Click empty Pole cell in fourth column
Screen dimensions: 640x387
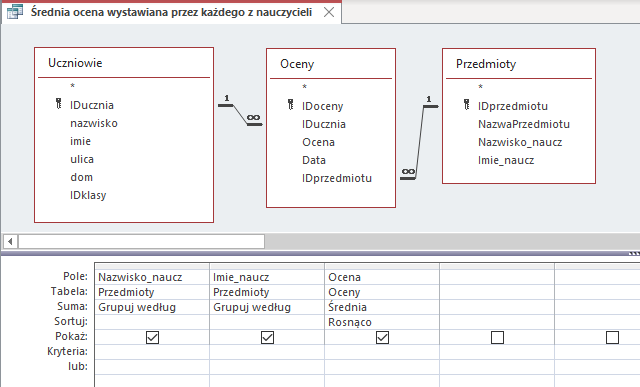click(497, 277)
